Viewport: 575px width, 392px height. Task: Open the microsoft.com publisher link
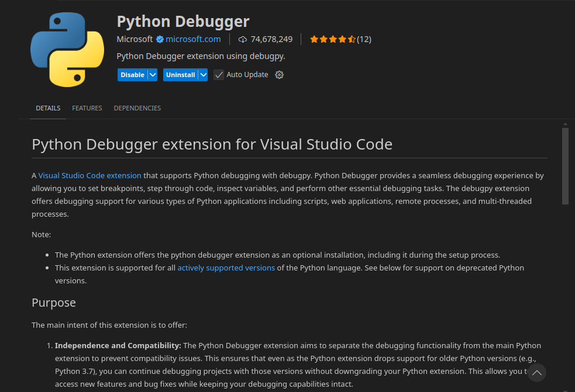[193, 39]
